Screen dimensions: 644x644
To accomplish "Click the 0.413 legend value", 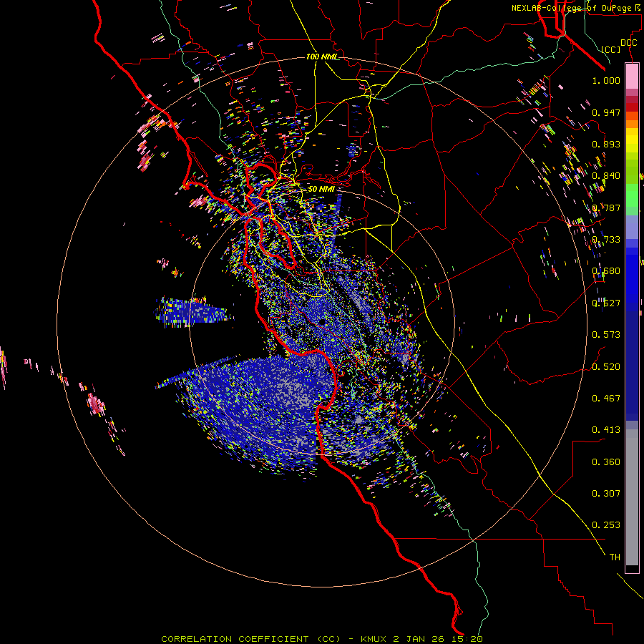I will point(606,430).
